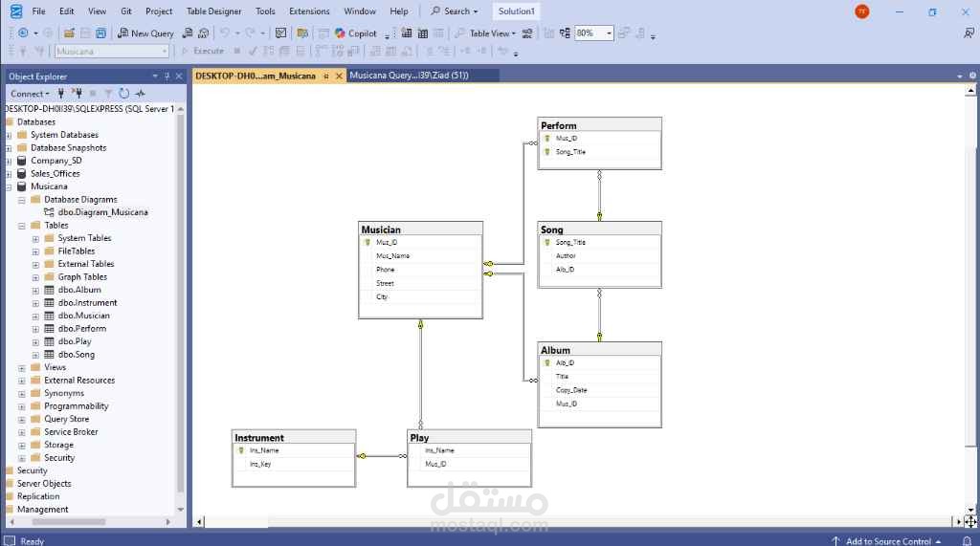This screenshot has height=546, width=980.
Task: Click the manage relationships icon after Table View
Action: click(x=527, y=33)
